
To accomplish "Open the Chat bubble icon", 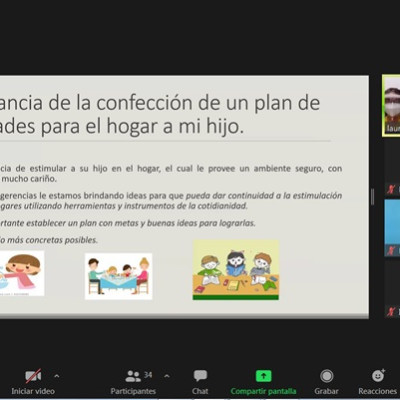I will coord(200,376).
